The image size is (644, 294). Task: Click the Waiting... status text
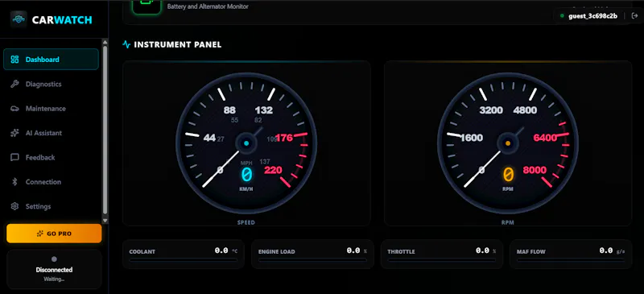pyautogui.click(x=54, y=280)
